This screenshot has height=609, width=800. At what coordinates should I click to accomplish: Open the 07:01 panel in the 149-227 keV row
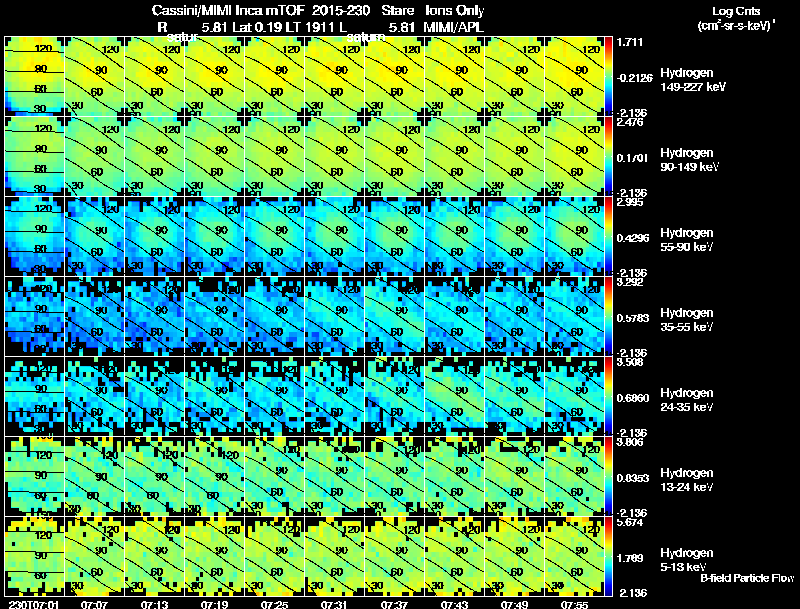(34, 76)
